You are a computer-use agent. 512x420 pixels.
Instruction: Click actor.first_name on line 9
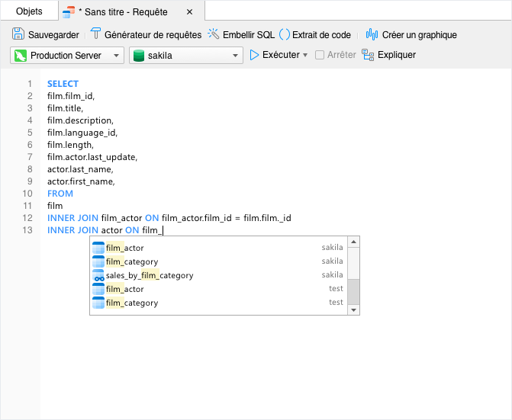[81, 181]
